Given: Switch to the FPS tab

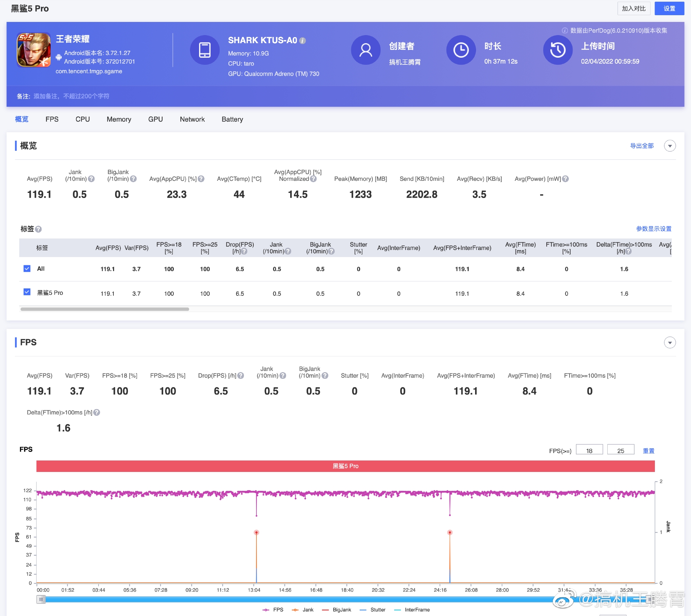Looking at the screenshot, I should coord(52,119).
